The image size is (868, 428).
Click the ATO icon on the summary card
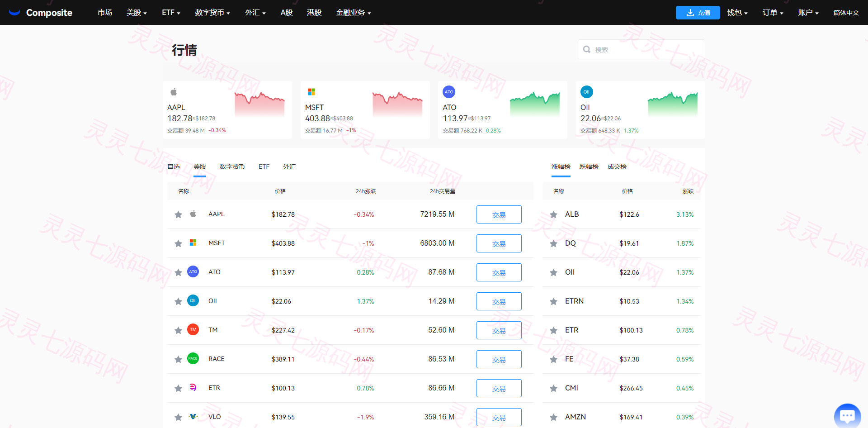click(x=449, y=92)
